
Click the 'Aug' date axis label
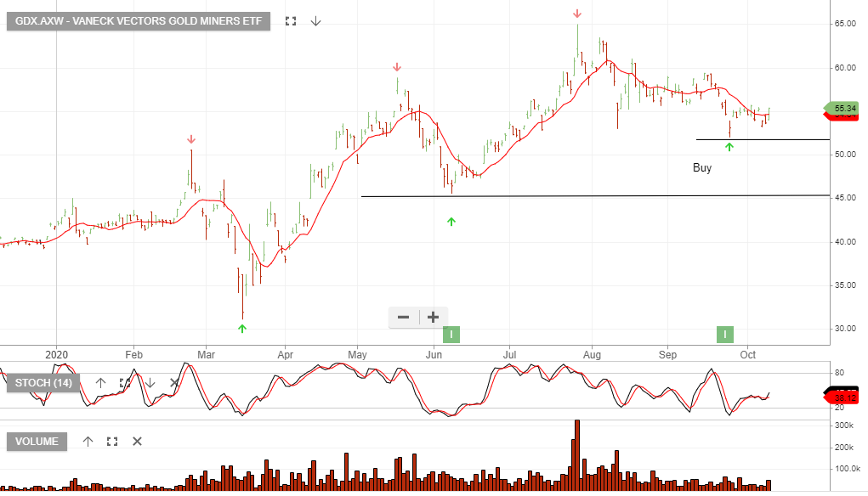[592, 355]
